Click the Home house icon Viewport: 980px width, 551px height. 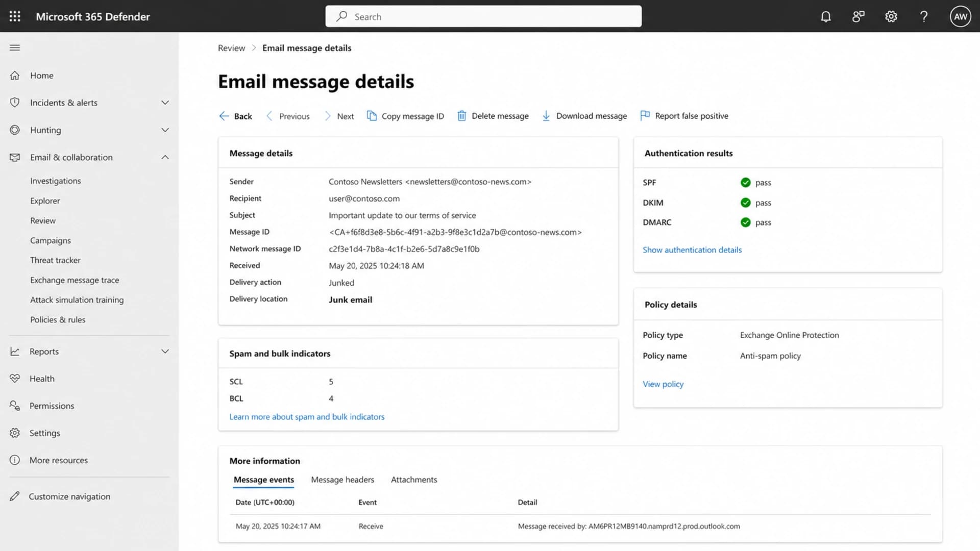(15, 76)
